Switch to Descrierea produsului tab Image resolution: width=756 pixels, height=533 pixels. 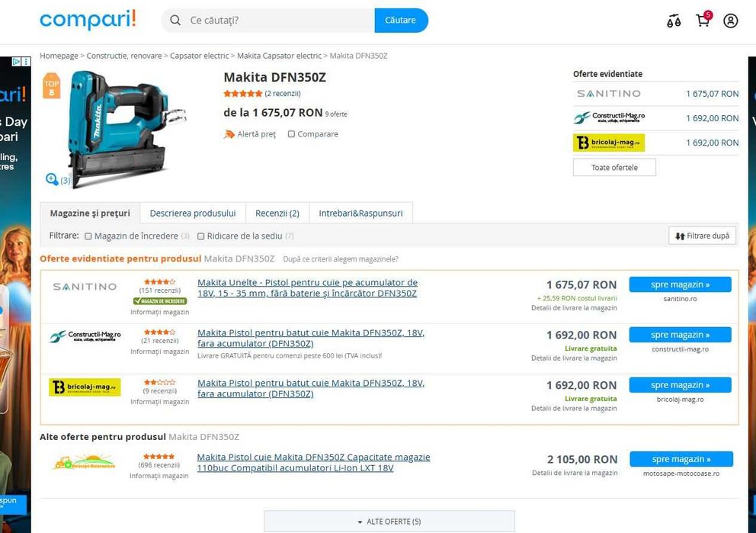click(x=193, y=214)
